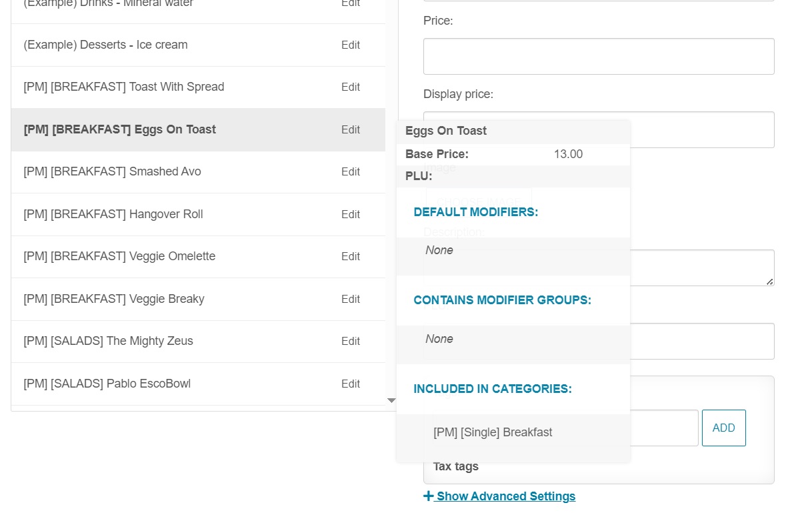Select Toast With Spread in the list

point(124,87)
